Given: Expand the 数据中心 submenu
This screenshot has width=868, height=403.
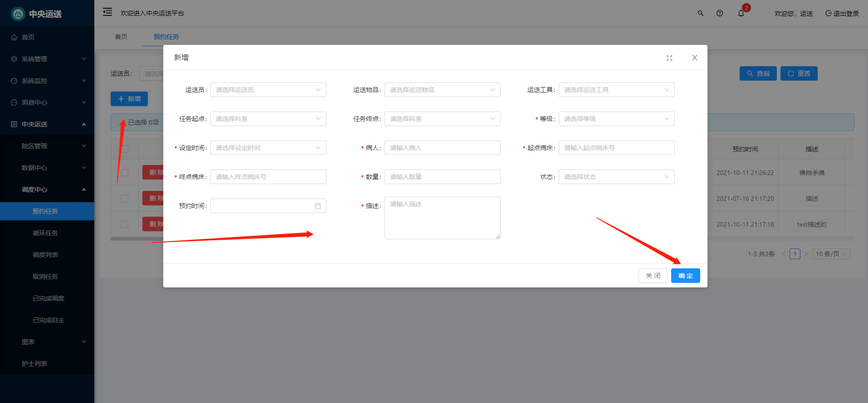Looking at the screenshot, I should 47,168.
